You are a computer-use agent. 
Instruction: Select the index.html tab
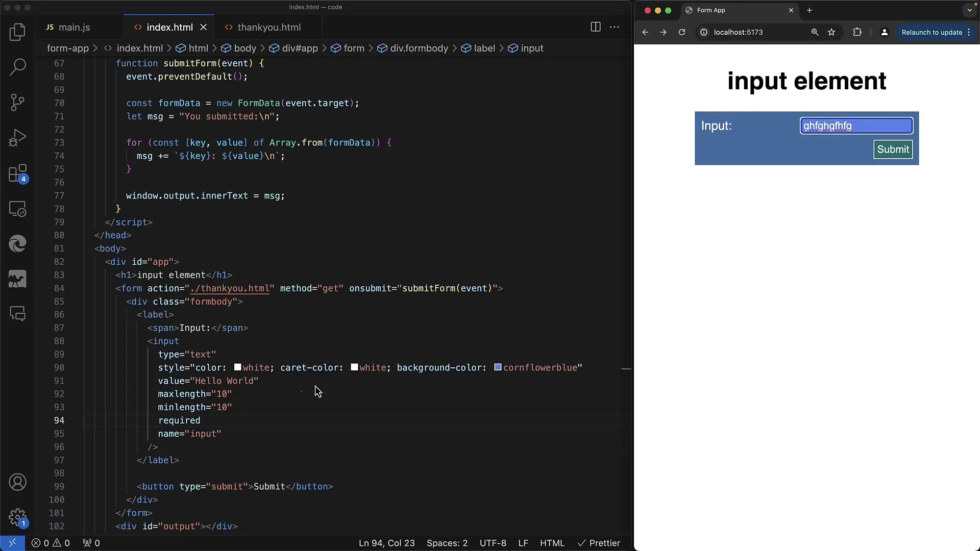(169, 27)
